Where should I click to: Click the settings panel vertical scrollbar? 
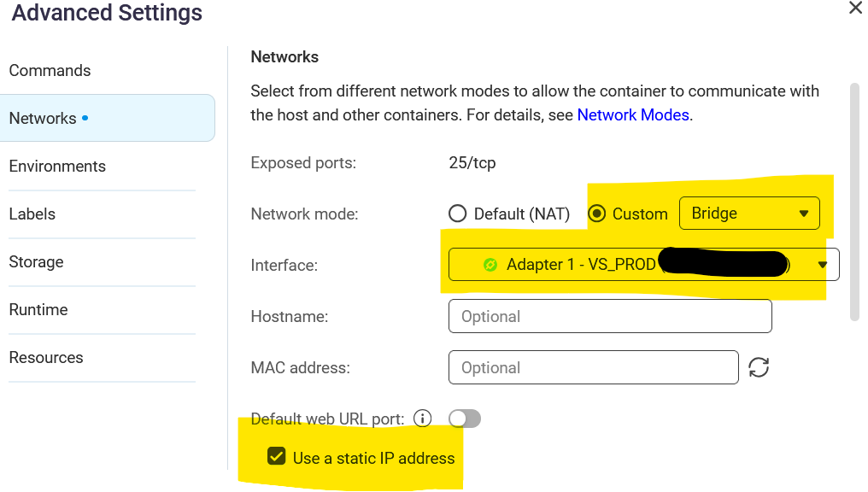[x=854, y=202]
